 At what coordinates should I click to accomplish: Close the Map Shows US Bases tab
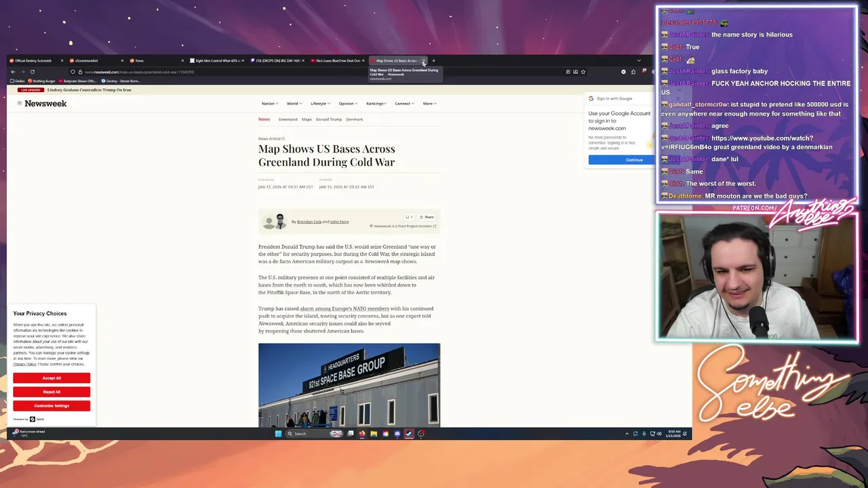click(424, 61)
